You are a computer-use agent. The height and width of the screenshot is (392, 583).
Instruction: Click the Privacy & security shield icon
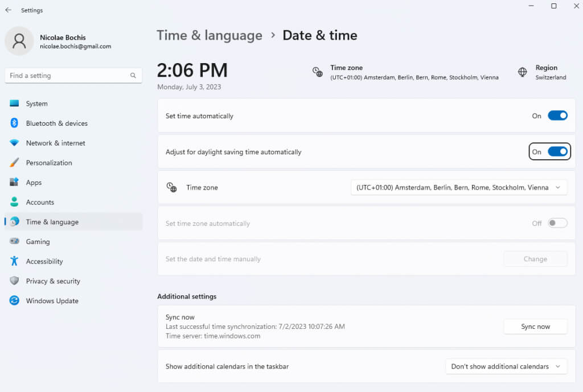pyautogui.click(x=14, y=281)
